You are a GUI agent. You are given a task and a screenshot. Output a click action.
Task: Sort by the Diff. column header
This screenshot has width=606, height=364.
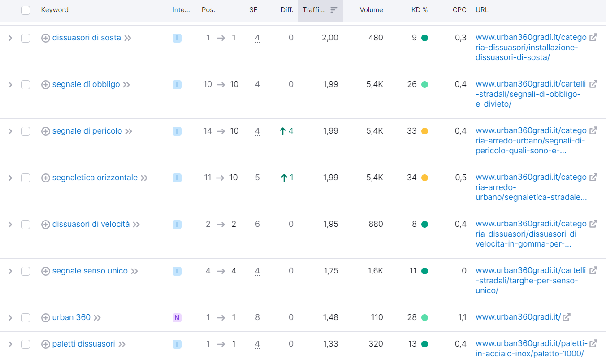tap(287, 10)
